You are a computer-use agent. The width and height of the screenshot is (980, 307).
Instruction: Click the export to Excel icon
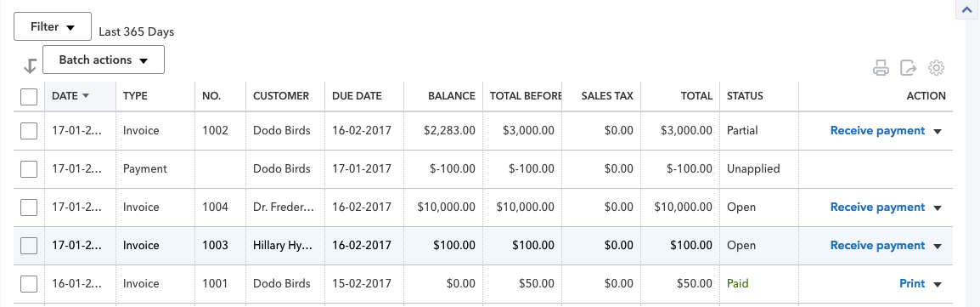908,68
